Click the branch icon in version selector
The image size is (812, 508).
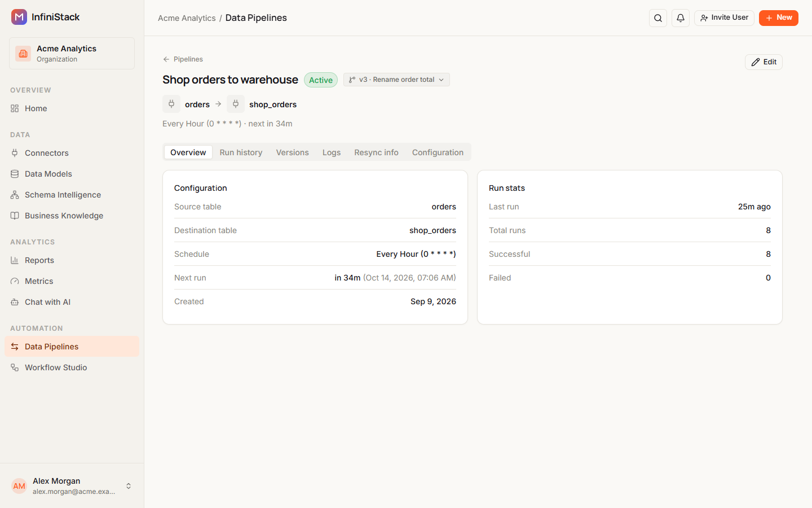tap(352, 80)
